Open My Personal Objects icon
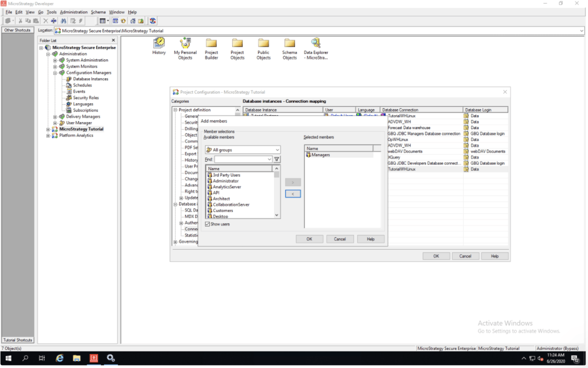Viewport: 588px width, 368px height. 185,44
